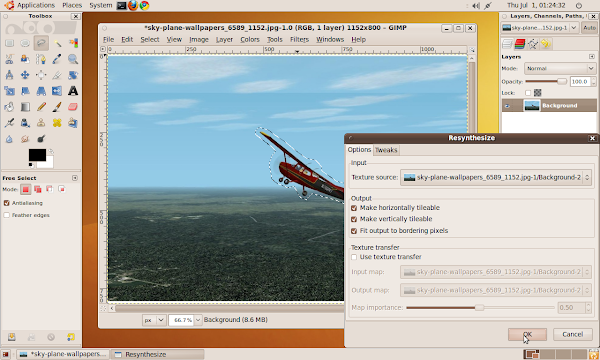Select the Rectangle Select tool
The width and height of the screenshot is (600, 360).
9,43
